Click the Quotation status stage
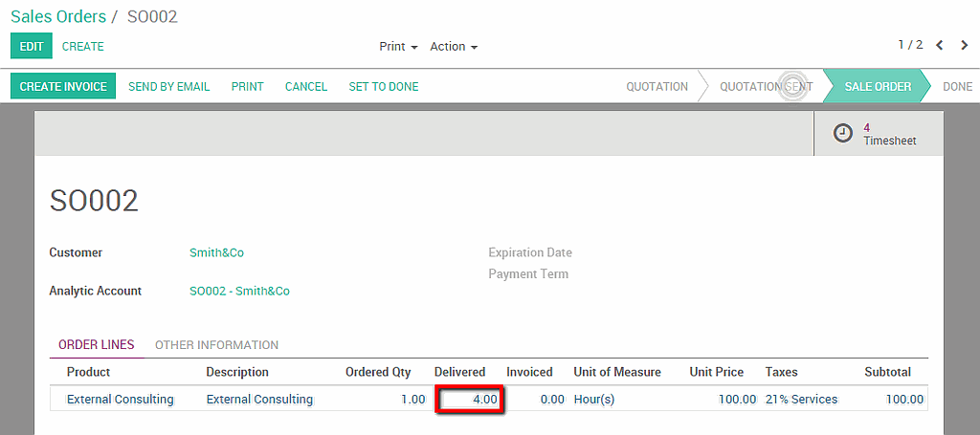Screen dimensions: 980x435 pyautogui.click(x=657, y=86)
